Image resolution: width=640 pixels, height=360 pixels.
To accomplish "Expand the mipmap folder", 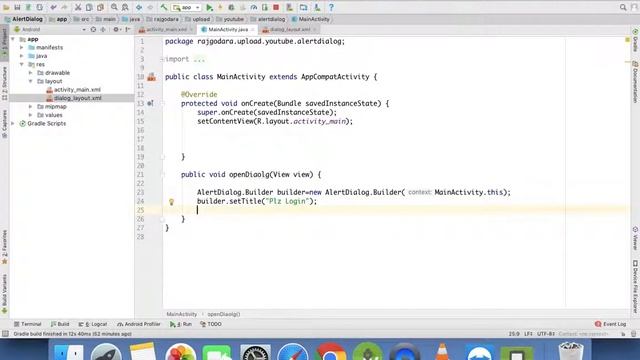I will pos(31,107).
